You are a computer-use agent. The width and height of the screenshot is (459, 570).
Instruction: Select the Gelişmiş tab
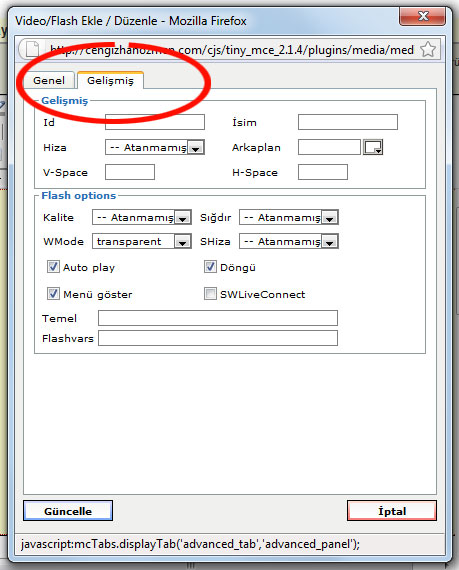[x=110, y=80]
